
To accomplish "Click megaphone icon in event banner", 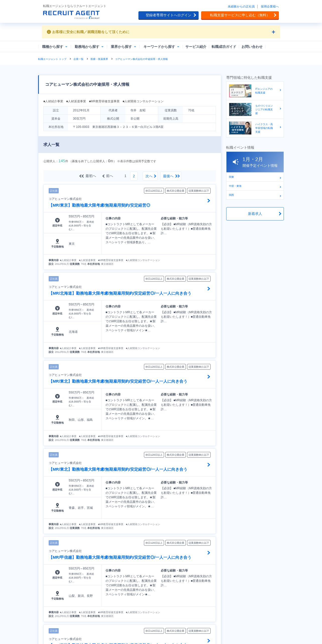I will click(235, 162).
